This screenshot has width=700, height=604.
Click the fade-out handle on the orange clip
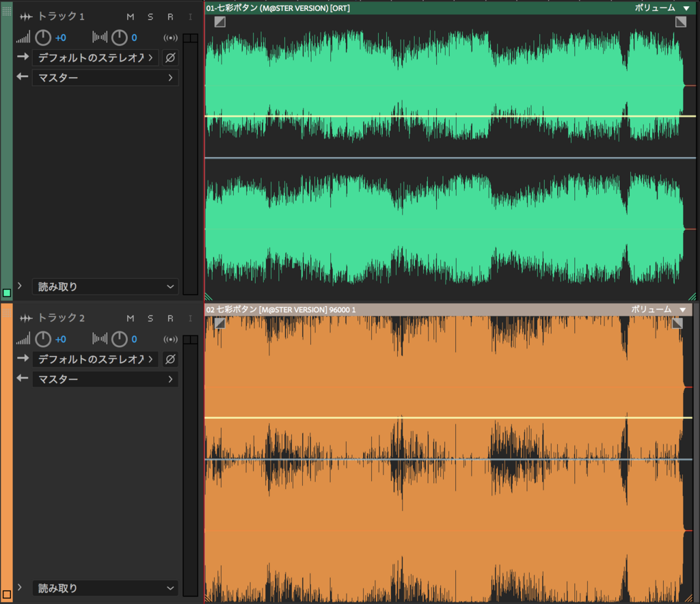677,323
